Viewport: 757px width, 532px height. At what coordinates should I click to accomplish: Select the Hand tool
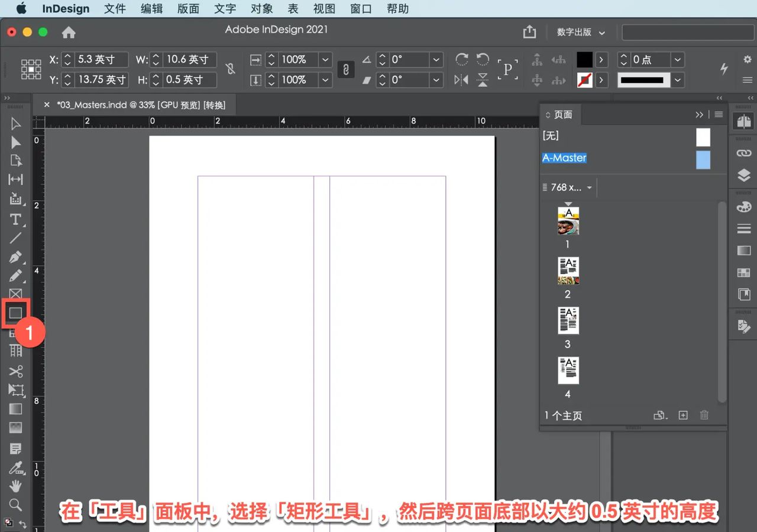[x=16, y=486]
